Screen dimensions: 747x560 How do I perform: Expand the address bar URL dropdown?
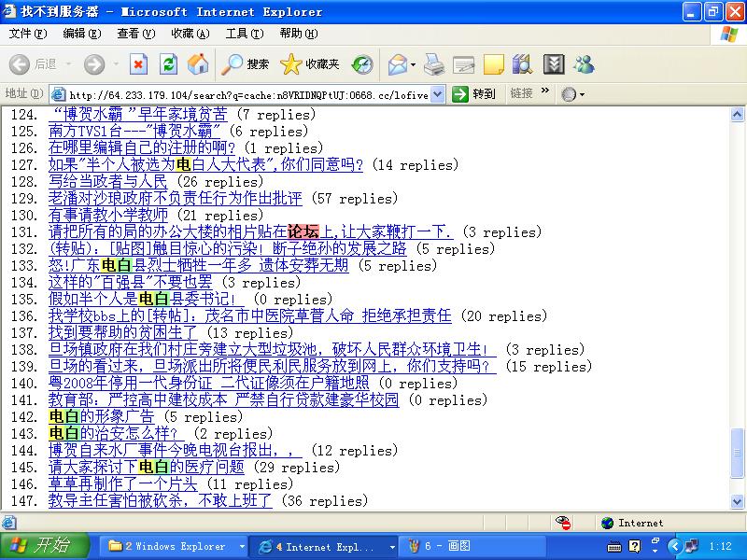439,94
